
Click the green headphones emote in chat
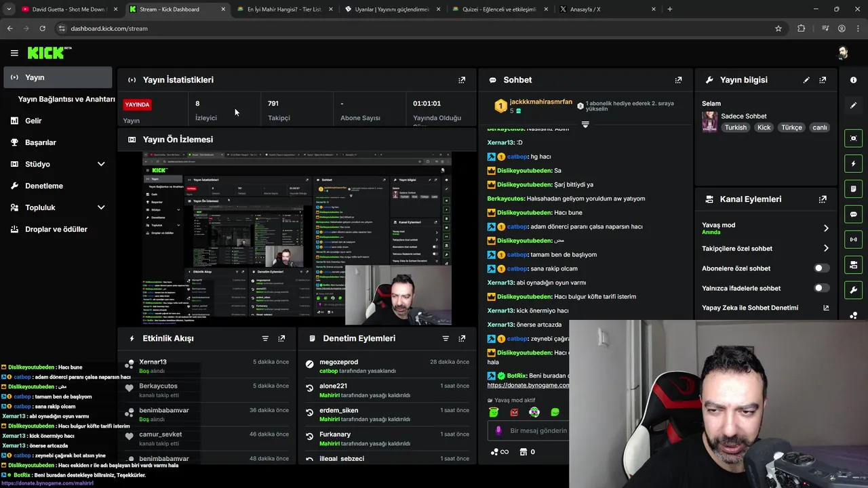click(534, 412)
